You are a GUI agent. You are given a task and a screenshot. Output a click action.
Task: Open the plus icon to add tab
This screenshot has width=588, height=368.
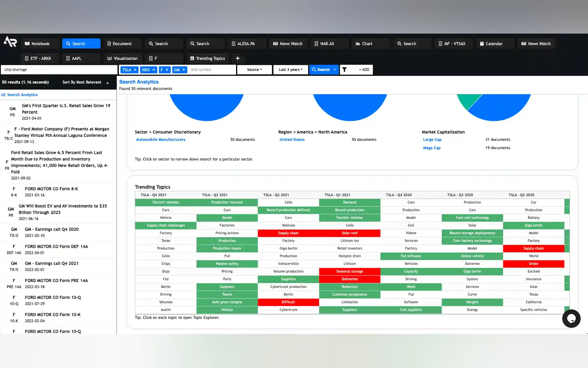coord(238,58)
